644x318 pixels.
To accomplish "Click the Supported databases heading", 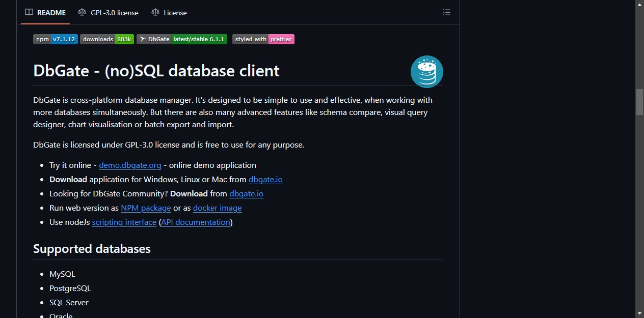I will pos(92,249).
